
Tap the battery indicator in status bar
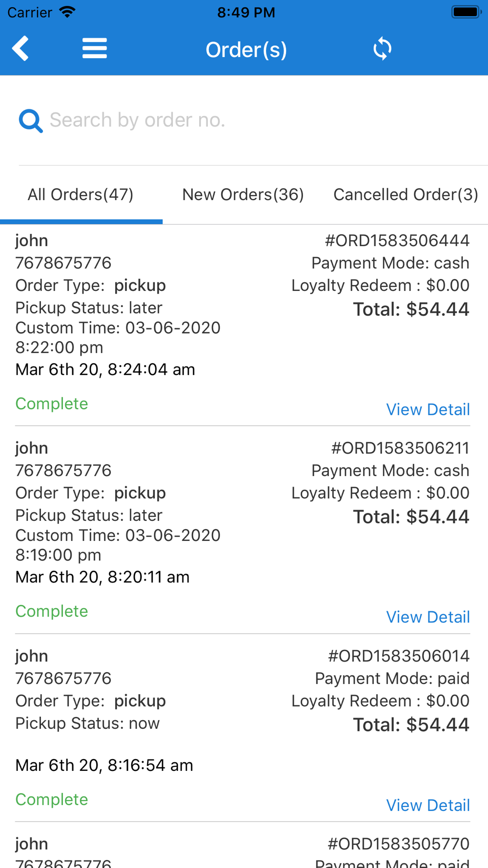pos(466,12)
